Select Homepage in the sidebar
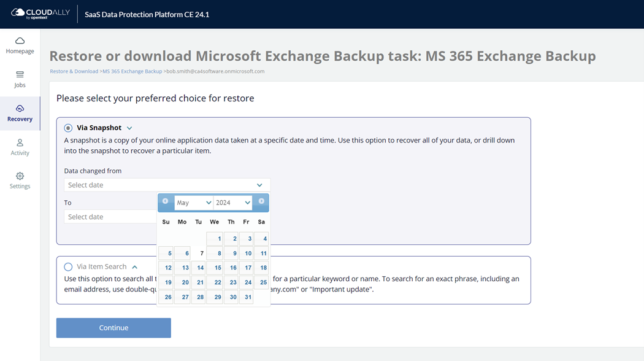 coord(20,45)
